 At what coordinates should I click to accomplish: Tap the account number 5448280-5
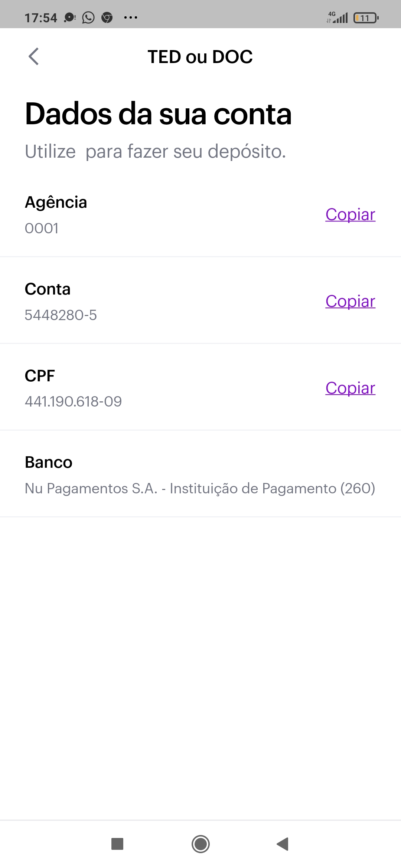tap(61, 315)
